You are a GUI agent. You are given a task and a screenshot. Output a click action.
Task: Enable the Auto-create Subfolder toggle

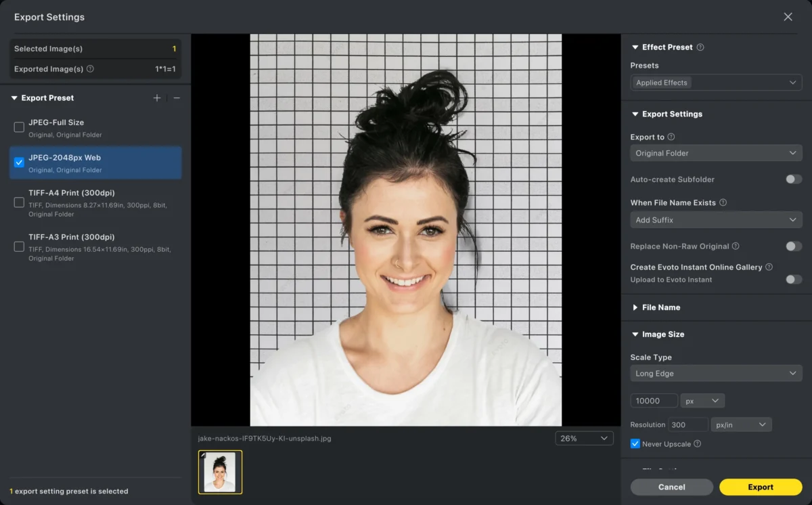point(793,179)
